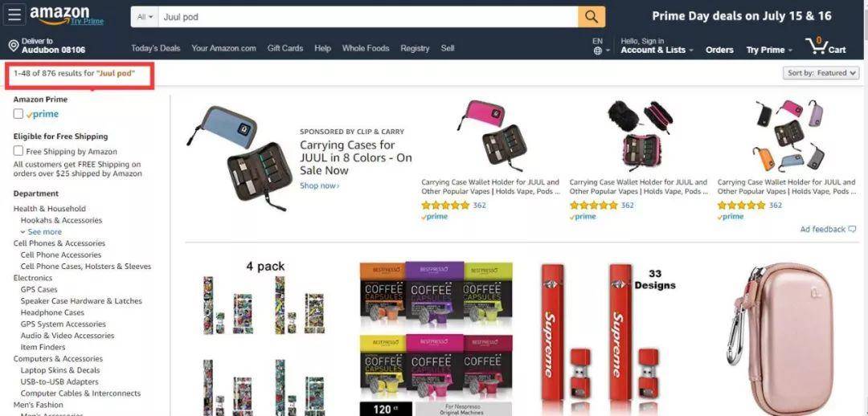Click the Juul pod search input field
The height and width of the screenshot is (416, 868).
click(x=368, y=17)
